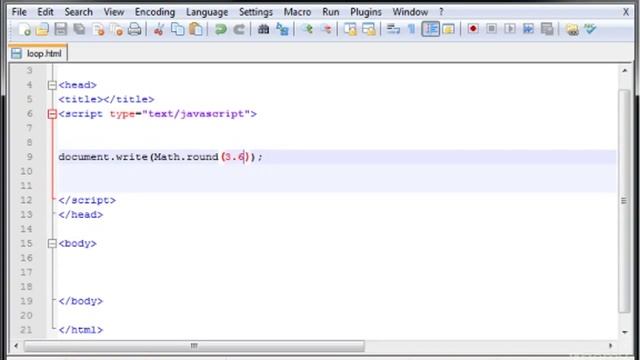This screenshot has width=640, height=360.
Task: Collapse the body tag fold marker
Action: coord(52,244)
